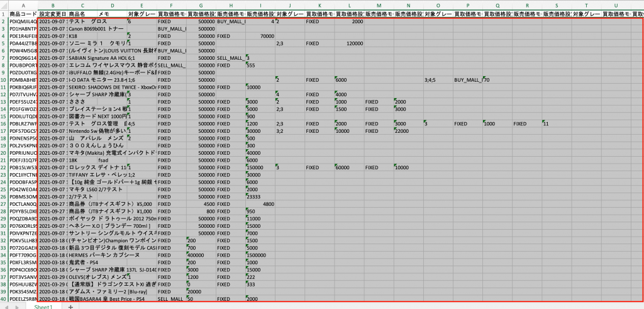Select row 40 header
Viewport: 644px width, 309px height.
4,299
